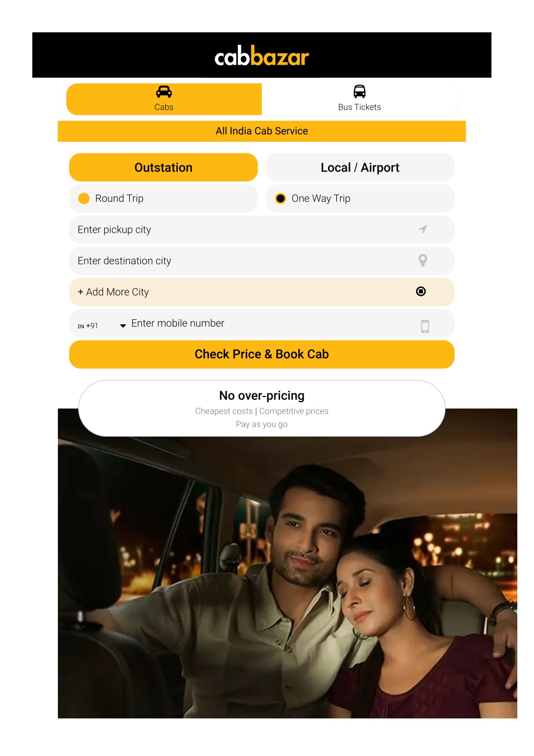Screen dimensions: 534x756
Task: Click the dropdown arrow next to IN +91
Action: point(123,326)
